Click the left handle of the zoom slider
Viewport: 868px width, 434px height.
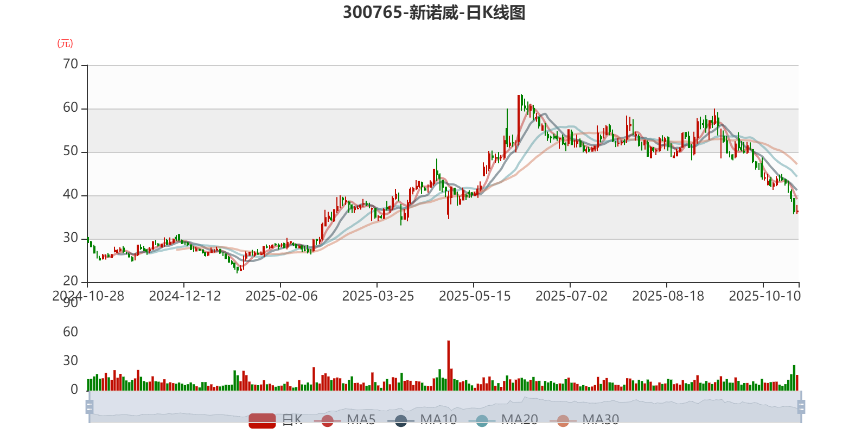click(90, 407)
